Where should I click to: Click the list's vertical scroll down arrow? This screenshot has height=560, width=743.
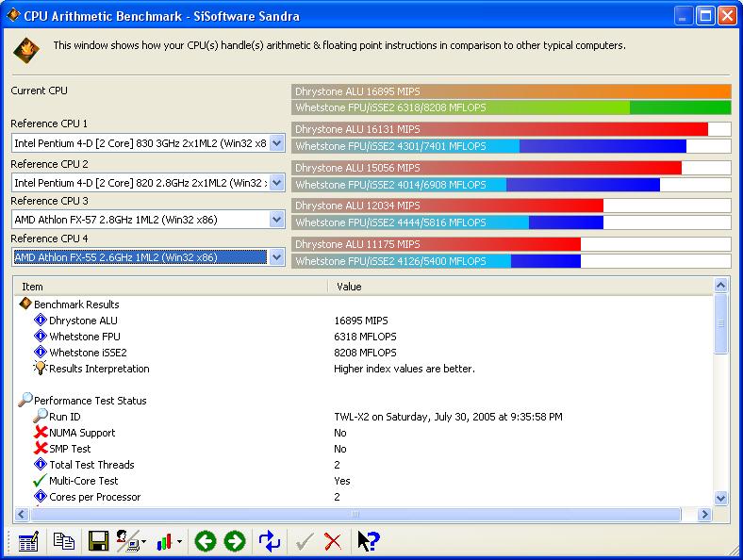[x=720, y=498]
